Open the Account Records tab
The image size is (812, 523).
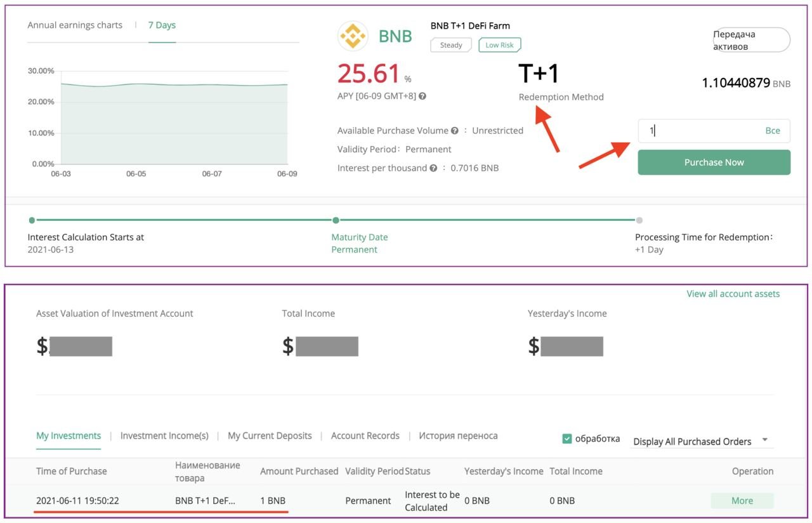[365, 436]
